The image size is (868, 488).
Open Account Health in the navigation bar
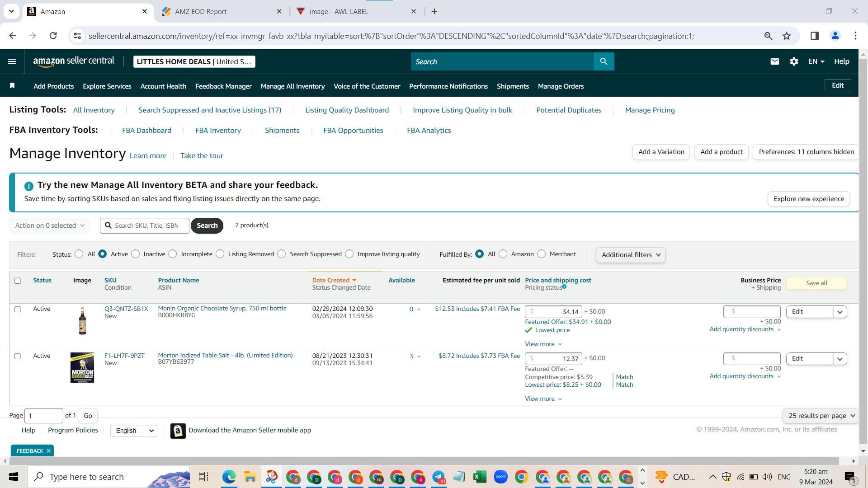tap(163, 86)
